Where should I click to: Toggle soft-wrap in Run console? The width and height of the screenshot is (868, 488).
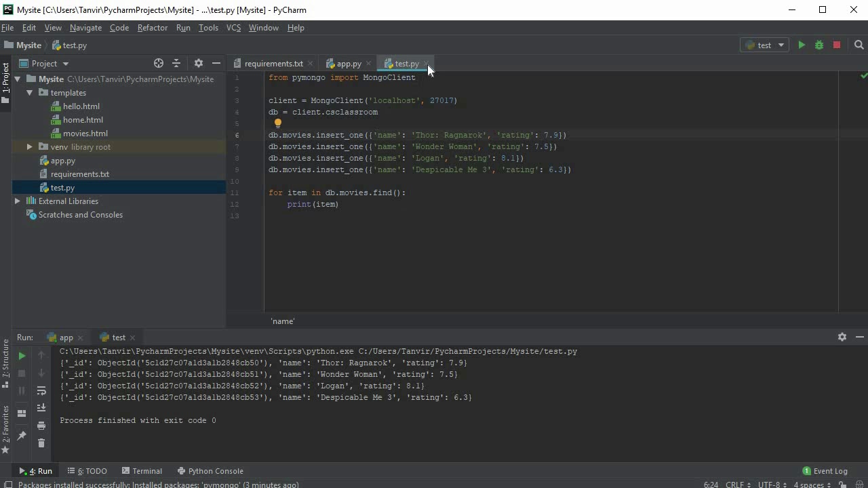pyautogui.click(x=41, y=390)
